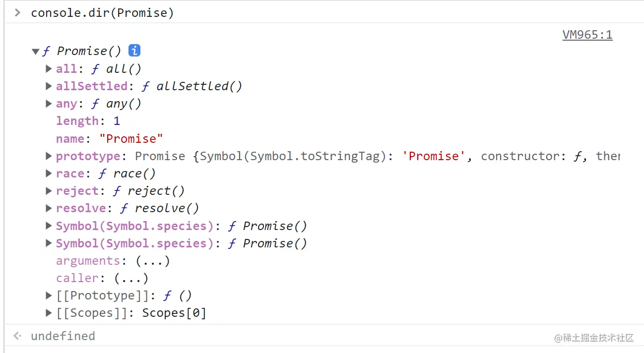Open the VM965:1 source link
This screenshot has width=644, height=353.
tap(587, 35)
